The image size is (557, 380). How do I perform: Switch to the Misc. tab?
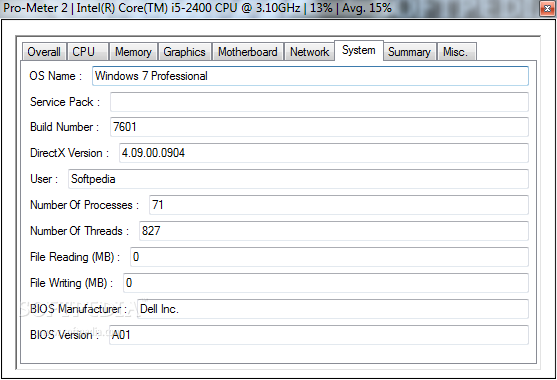[457, 52]
